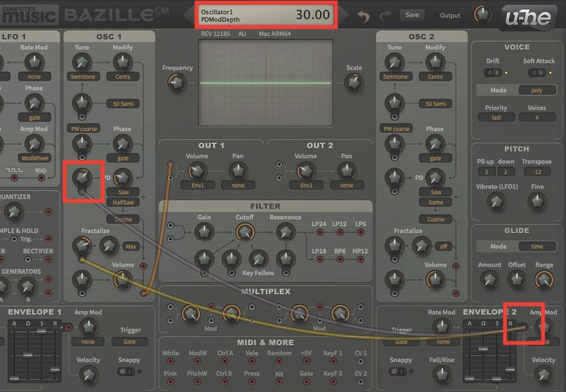The image size is (566, 392).
Task: Click the White noise jack socket
Action: click(x=171, y=362)
